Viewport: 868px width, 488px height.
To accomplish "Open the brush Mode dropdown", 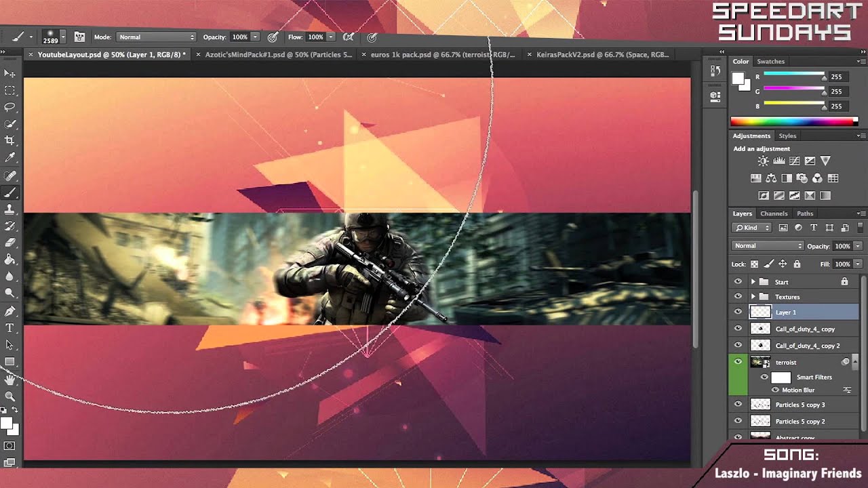I will (156, 37).
